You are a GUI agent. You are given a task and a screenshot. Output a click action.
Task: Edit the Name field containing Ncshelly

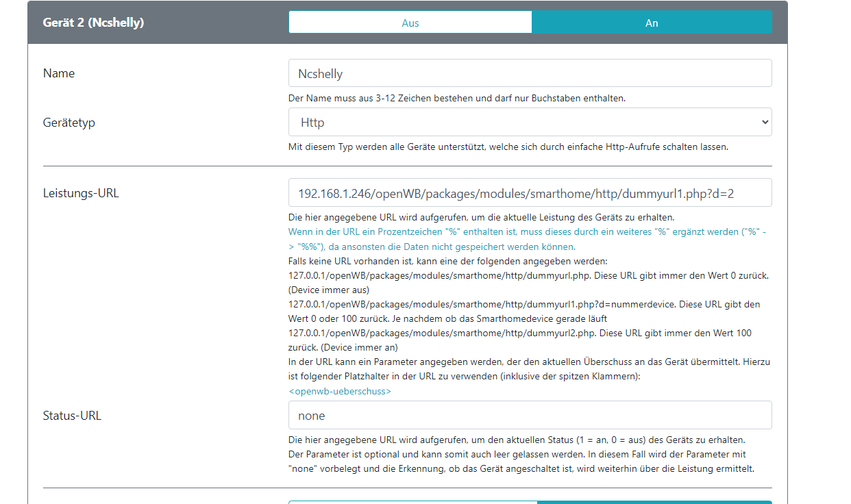coord(530,73)
